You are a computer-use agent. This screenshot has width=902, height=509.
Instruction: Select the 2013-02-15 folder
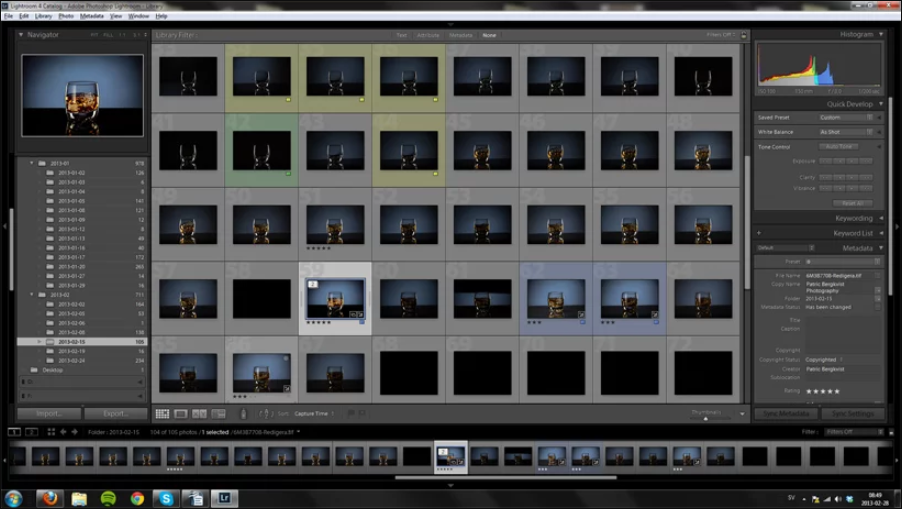tap(82, 342)
